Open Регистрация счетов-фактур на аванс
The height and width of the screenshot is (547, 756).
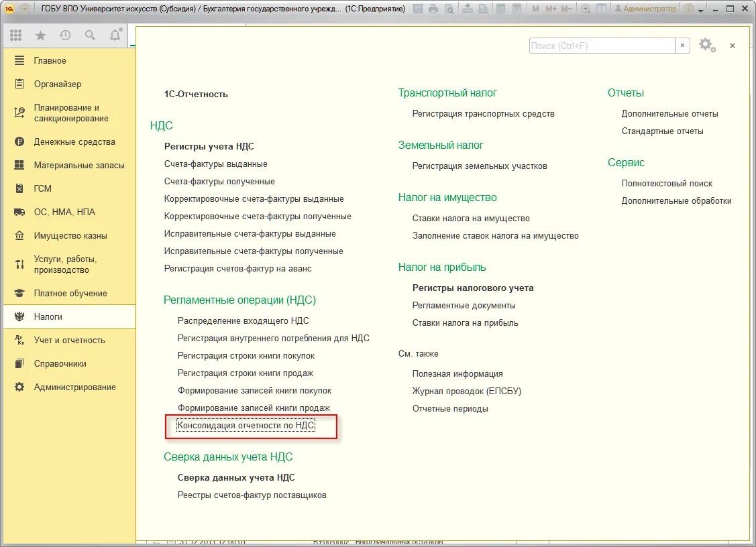click(x=237, y=268)
